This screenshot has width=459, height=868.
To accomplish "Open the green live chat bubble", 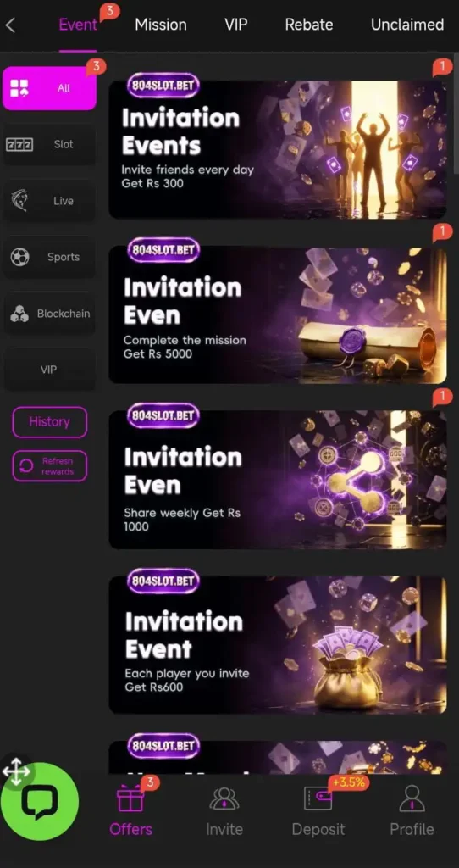I will tap(40, 801).
